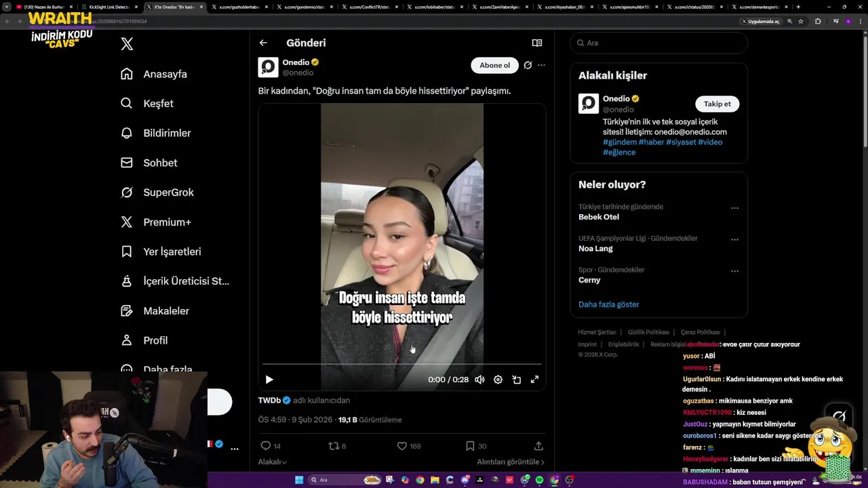
Task: Open Keşfet in the sidebar
Action: point(146,104)
